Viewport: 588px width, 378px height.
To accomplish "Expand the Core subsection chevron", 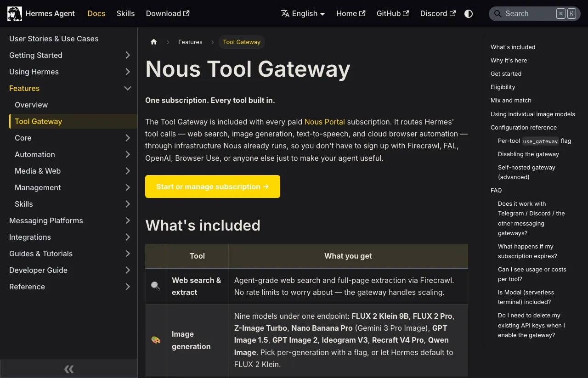I will pos(128,138).
